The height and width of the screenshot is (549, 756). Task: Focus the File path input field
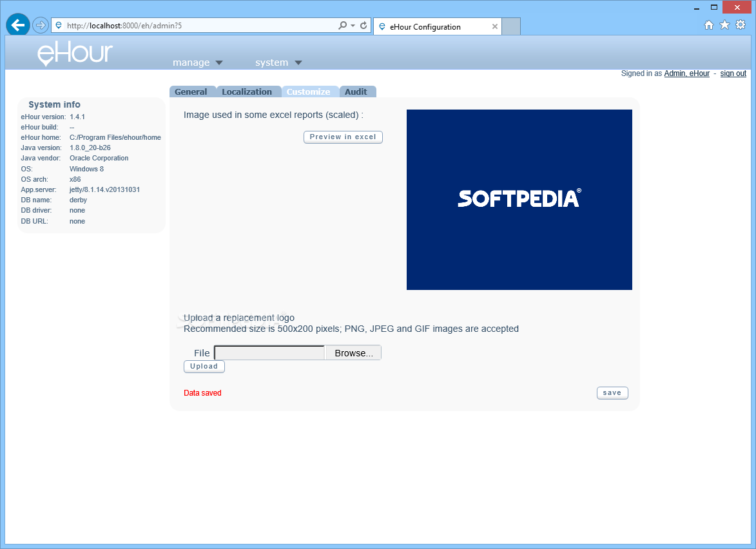[x=269, y=353]
